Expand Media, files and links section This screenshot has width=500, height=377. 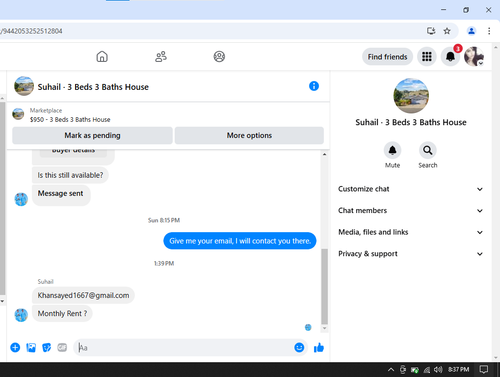[411, 232]
